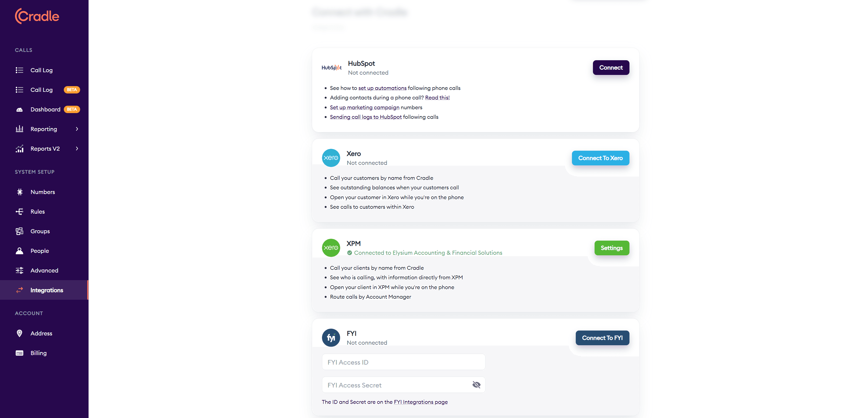This screenshot has height=418, width=868.
Task: Toggle FYI Access Secret visibility
Action: point(476,385)
